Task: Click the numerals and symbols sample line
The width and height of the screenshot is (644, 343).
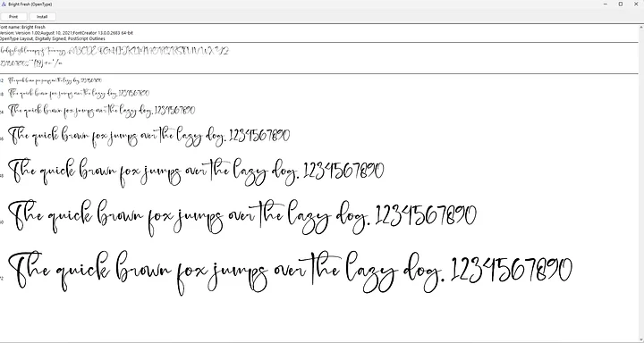Action: coord(31,63)
